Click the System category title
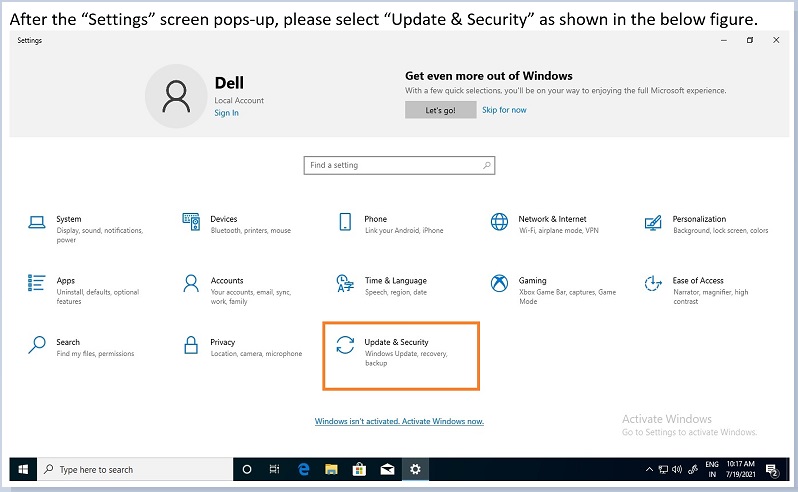Image resolution: width=798 pixels, height=492 pixels. click(69, 219)
